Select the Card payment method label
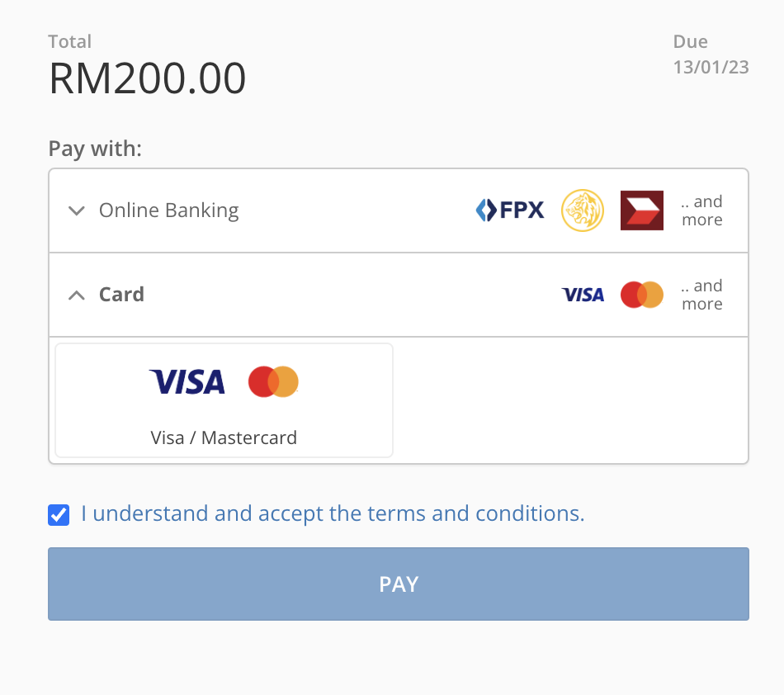The width and height of the screenshot is (784, 695). [x=121, y=295]
